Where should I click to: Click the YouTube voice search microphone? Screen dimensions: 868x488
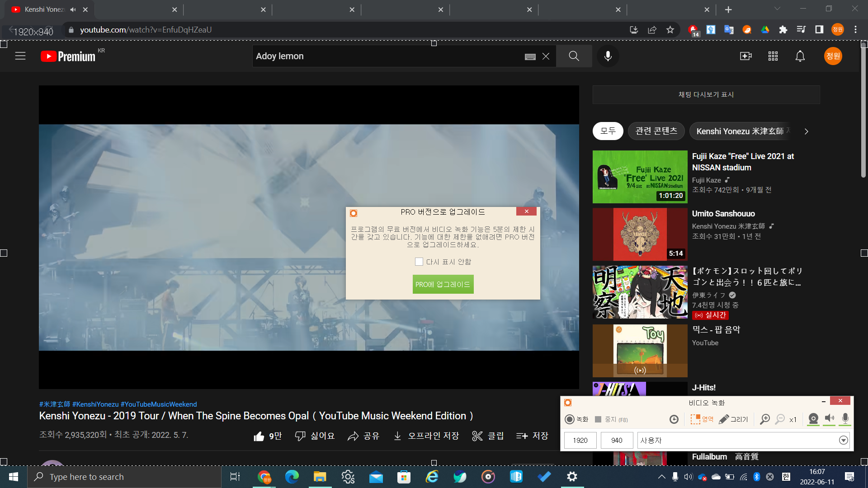[608, 56]
